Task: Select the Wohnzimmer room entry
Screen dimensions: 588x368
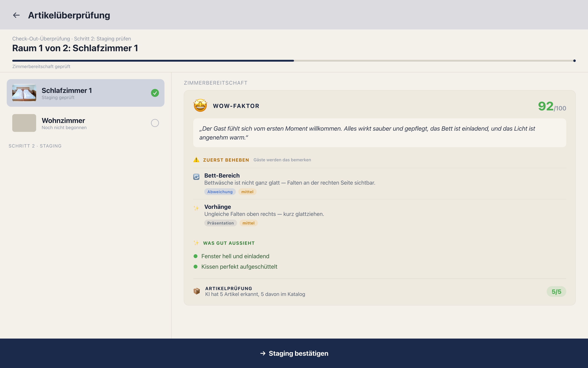Action: click(x=86, y=123)
